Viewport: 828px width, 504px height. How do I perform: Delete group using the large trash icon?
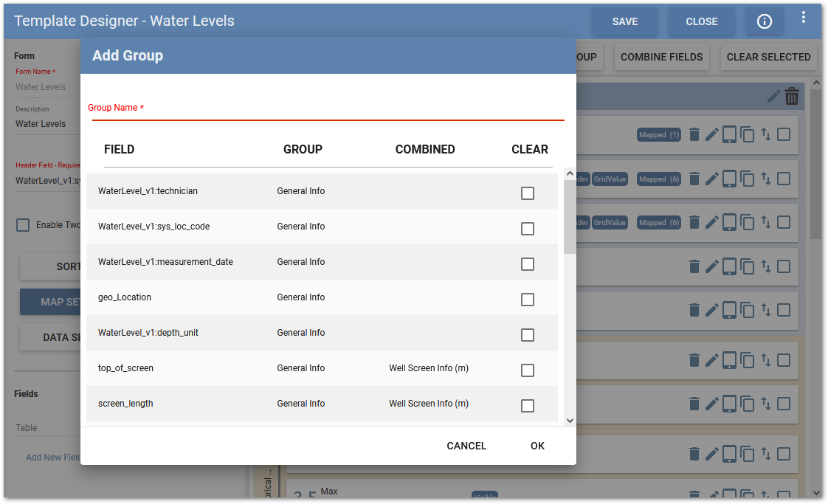(792, 96)
